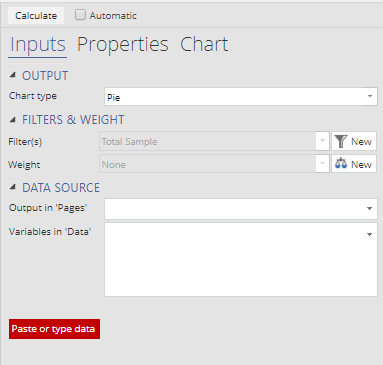
Task: Switch to the Properties tab
Action: pos(123,45)
